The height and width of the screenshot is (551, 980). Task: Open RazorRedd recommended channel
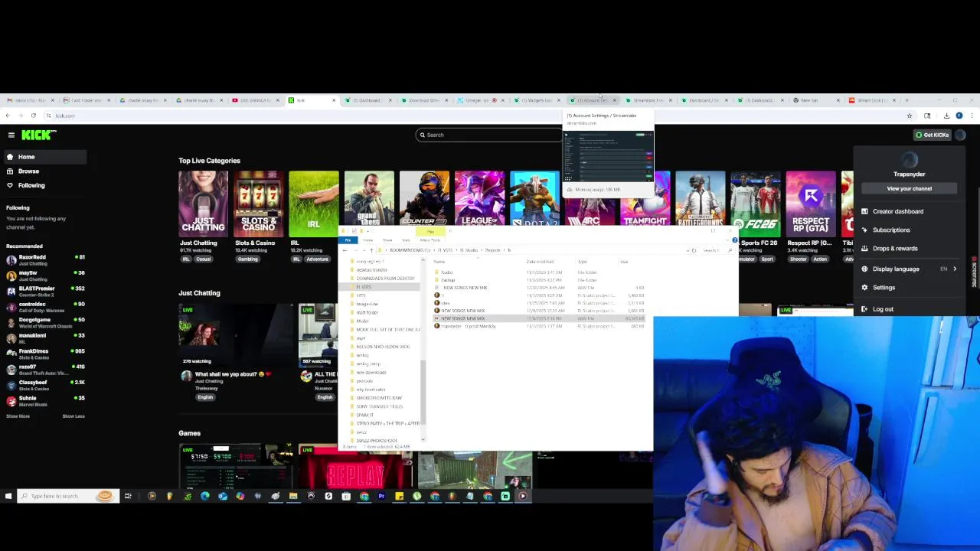[46, 260]
